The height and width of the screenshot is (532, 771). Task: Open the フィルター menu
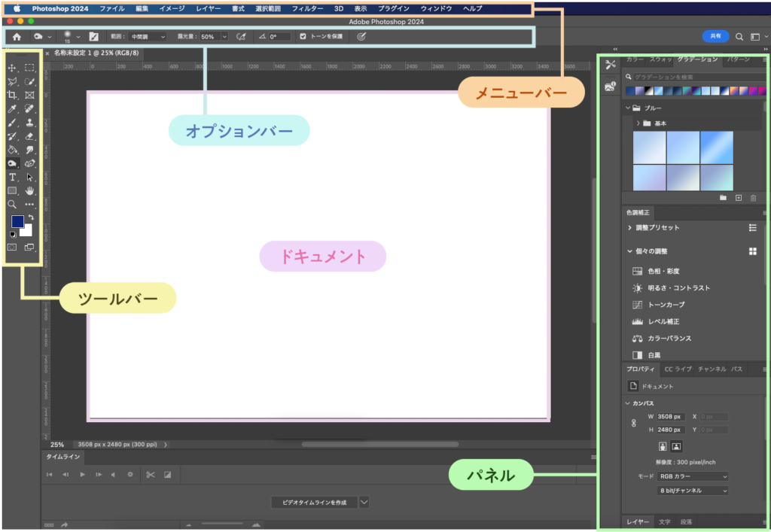point(307,9)
